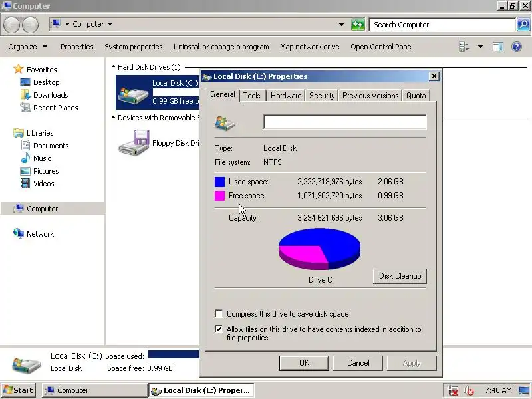Click Map network drive
This screenshot has width=532, height=399.
click(309, 47)
